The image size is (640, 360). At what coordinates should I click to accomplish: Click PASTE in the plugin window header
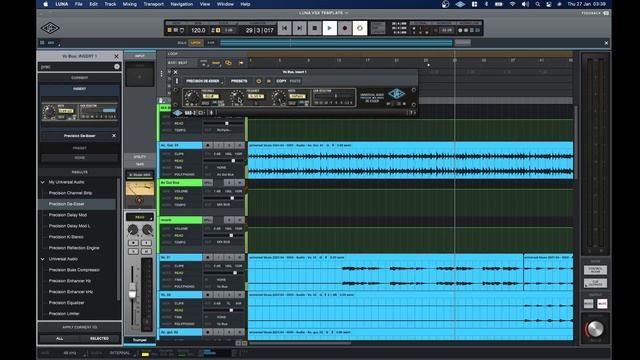[x=295, y=81]
